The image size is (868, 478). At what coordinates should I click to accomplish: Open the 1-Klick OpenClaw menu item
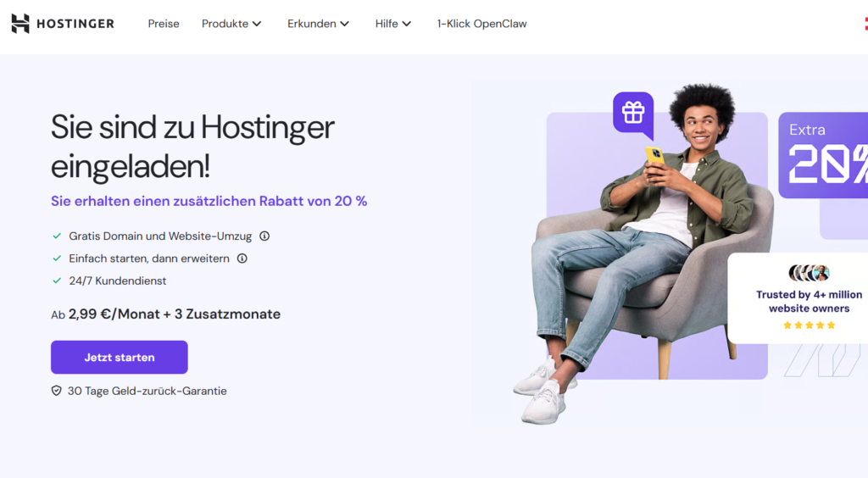[x=481, y=24]
